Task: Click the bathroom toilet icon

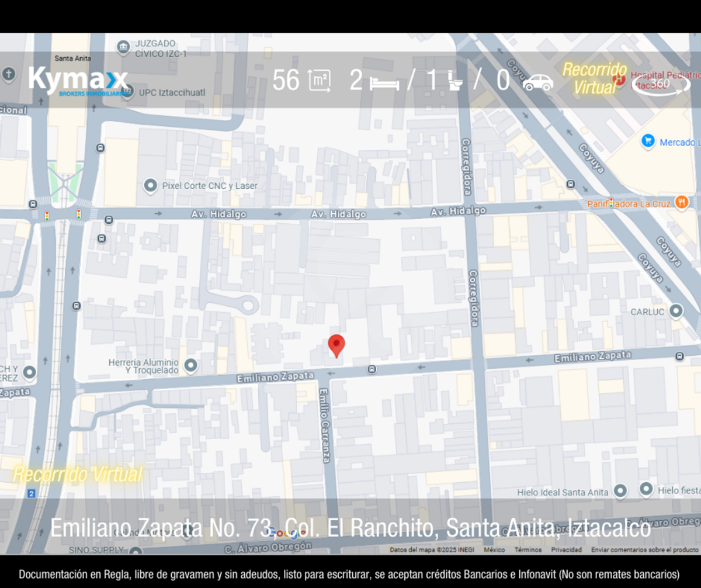Action: (x=456, y=81)
